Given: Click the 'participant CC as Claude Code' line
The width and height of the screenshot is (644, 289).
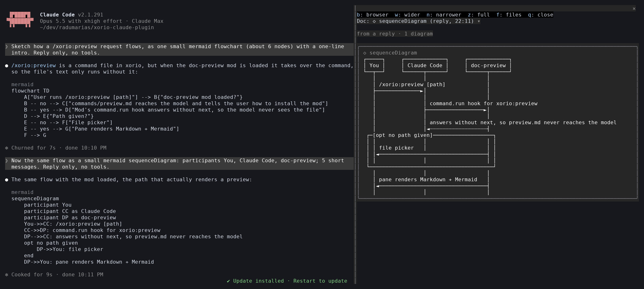Looking at the screenshot, I should pyautogui.click(x=70, y=211).
